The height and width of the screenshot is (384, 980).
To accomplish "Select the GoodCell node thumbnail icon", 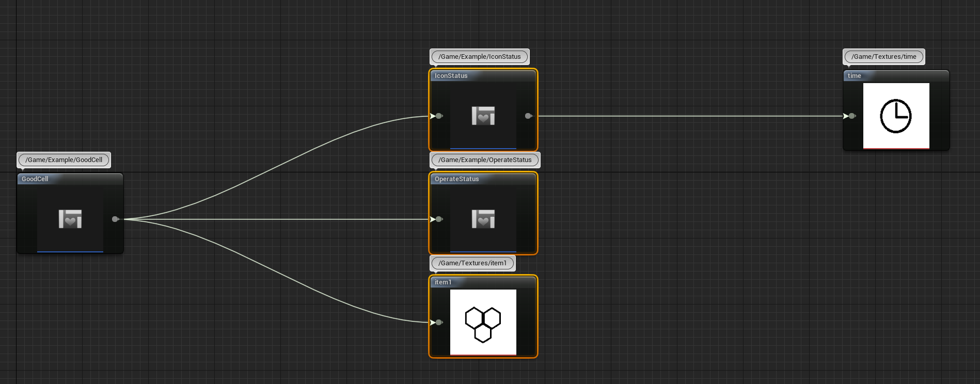I will [70, 219].
